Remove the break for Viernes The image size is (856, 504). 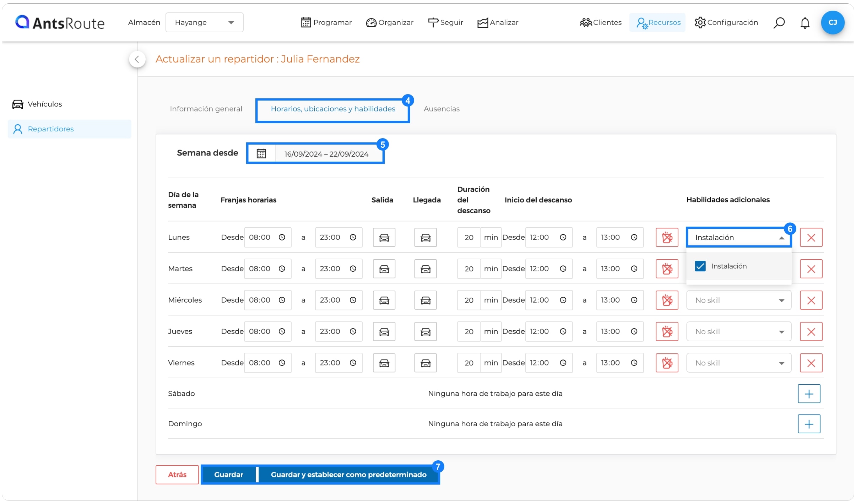pos(667,363)
